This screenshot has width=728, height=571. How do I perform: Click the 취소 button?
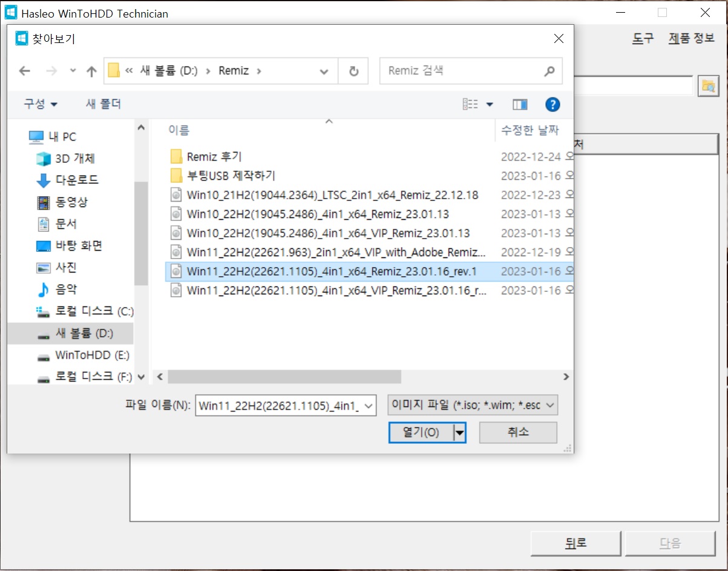(x=518, y=432)
